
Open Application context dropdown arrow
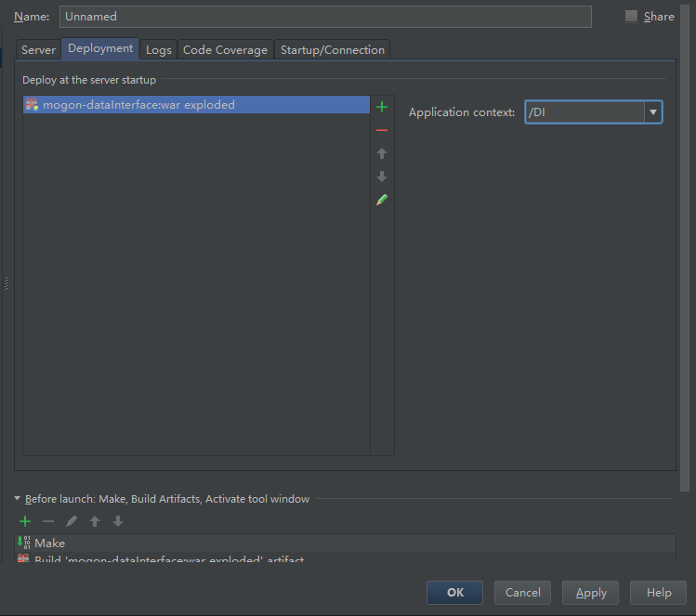coord(653,112)
